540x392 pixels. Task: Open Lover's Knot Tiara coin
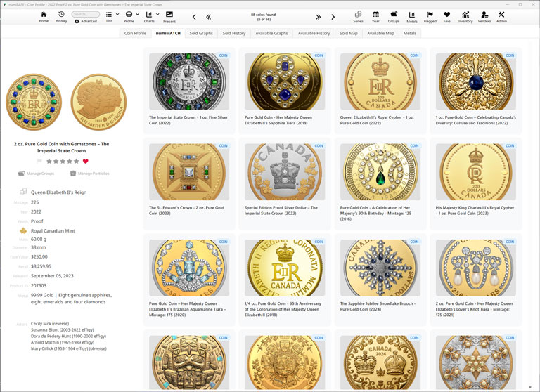(x=475, y=280)
